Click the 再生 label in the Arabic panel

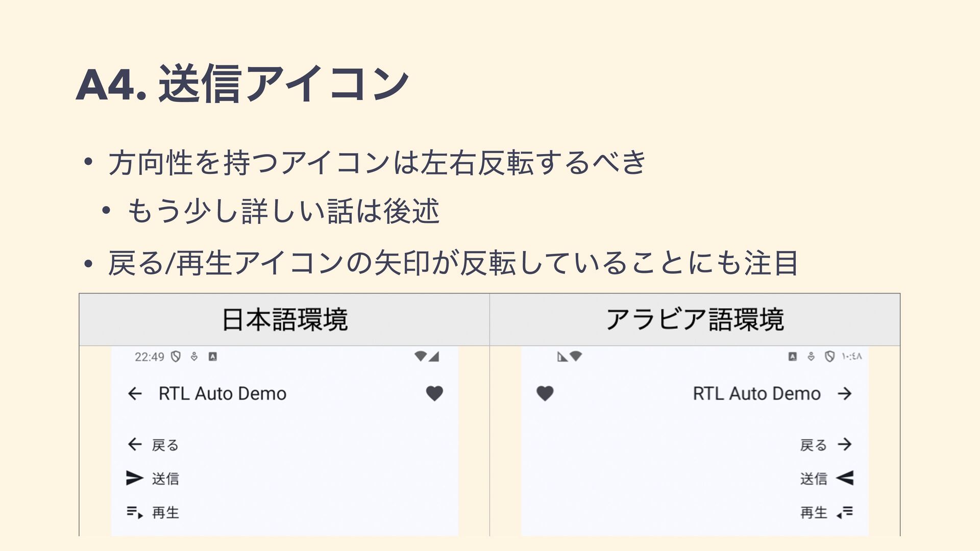tap(814, 512)
